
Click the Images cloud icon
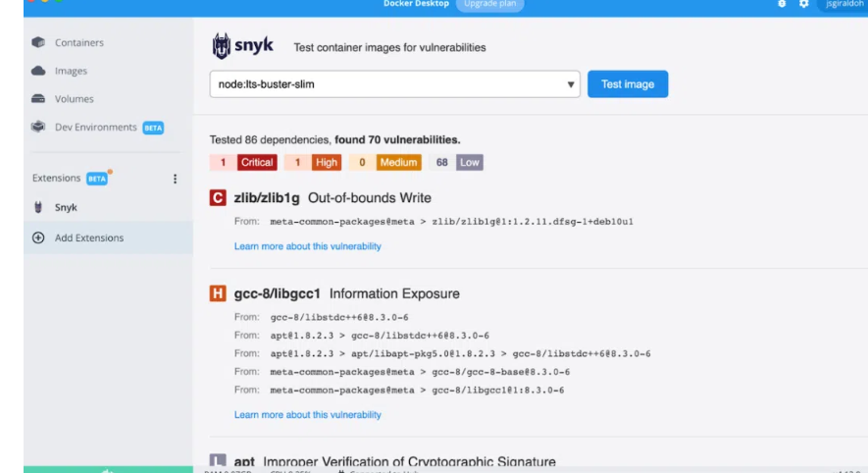pyautogui.click(x=38, y=72)
